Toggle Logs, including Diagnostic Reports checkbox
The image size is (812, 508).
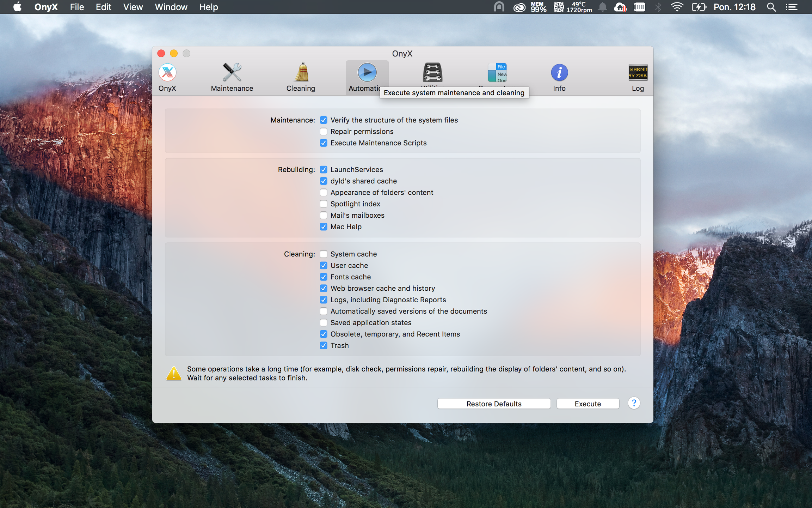[323, 300]
